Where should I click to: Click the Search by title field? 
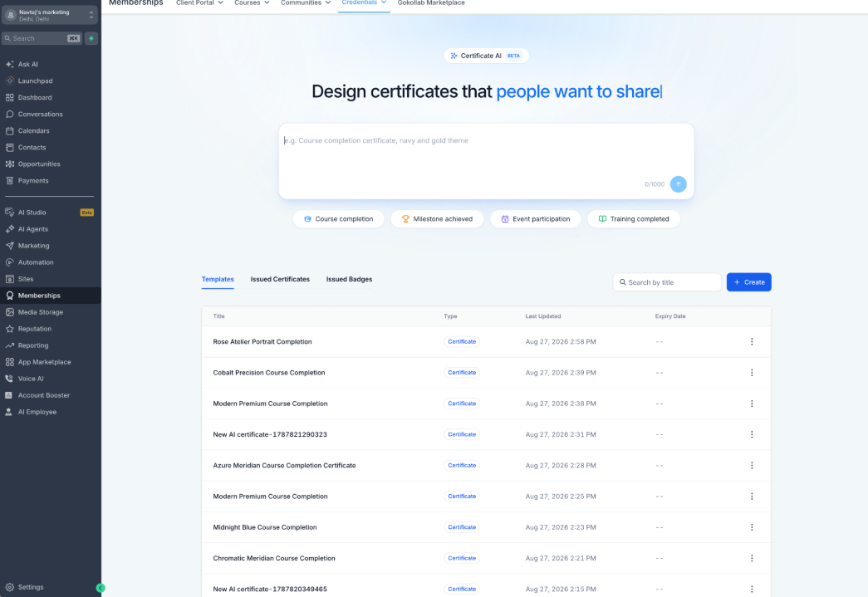667,282
